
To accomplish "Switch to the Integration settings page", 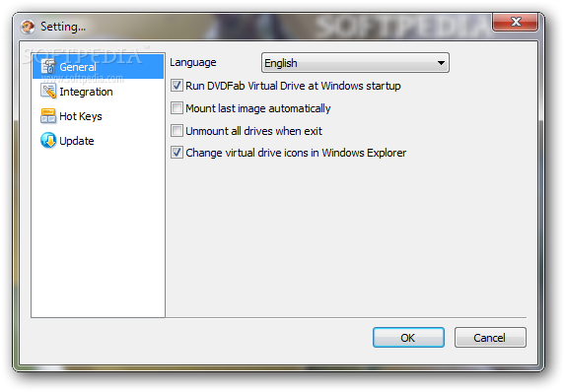I will pos(86,92).
